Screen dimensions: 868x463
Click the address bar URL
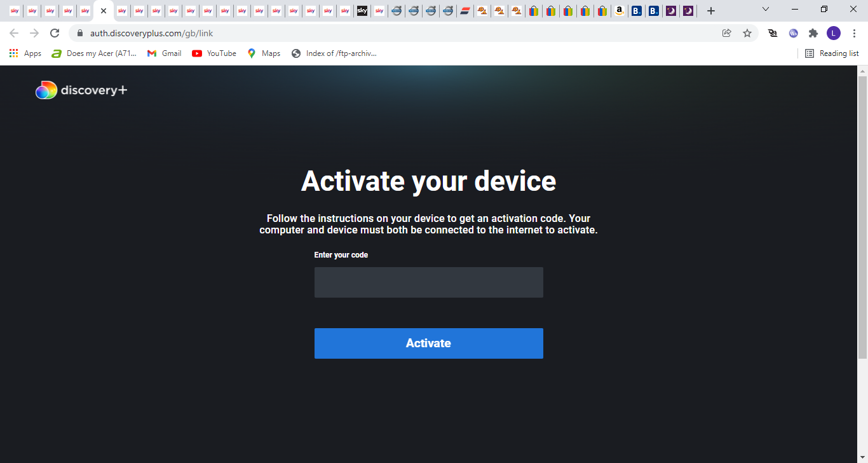(151, 33)
